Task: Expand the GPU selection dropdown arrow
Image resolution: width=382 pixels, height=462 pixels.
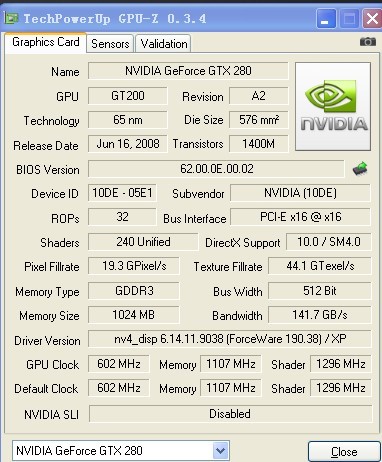Action: 220,451
